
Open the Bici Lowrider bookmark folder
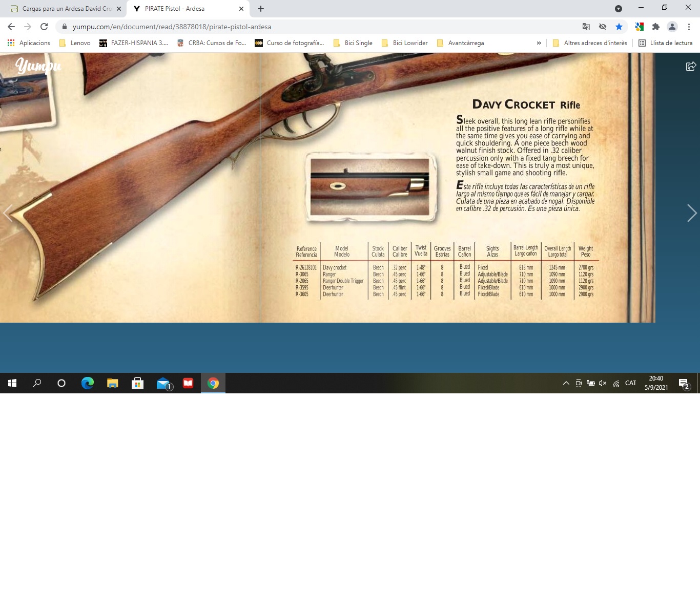[405, 43]
